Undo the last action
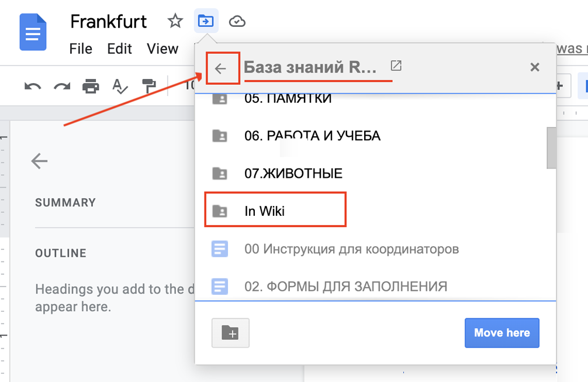Screen dimensions: 588x382 [x=33, y=87]
